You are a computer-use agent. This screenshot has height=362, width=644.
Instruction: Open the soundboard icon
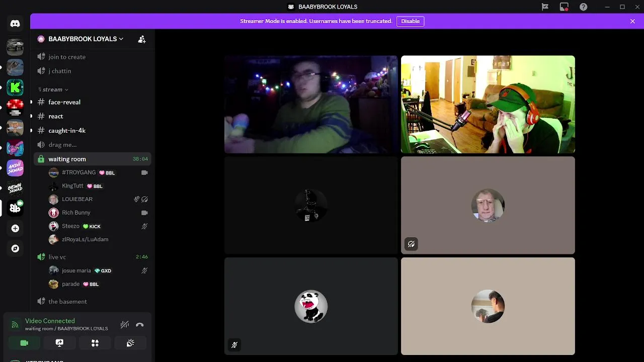coord(130,343)
